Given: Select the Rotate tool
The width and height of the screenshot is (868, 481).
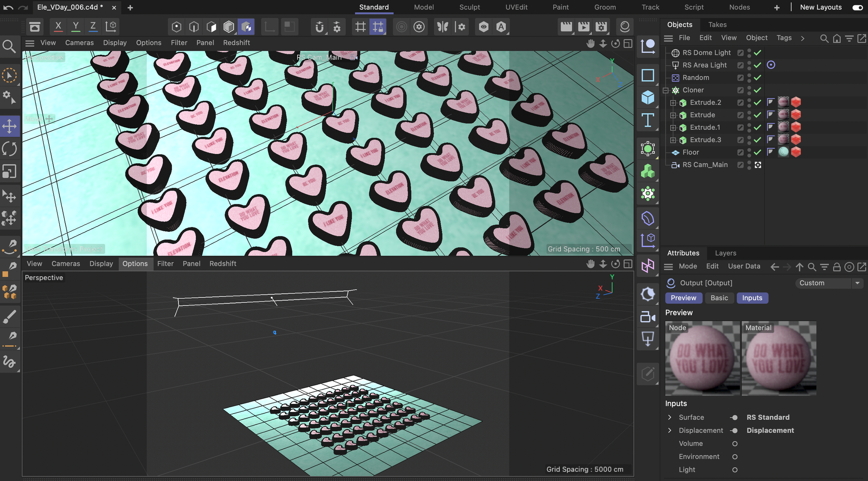Looking at the screenshot, I should click(9, 149).
